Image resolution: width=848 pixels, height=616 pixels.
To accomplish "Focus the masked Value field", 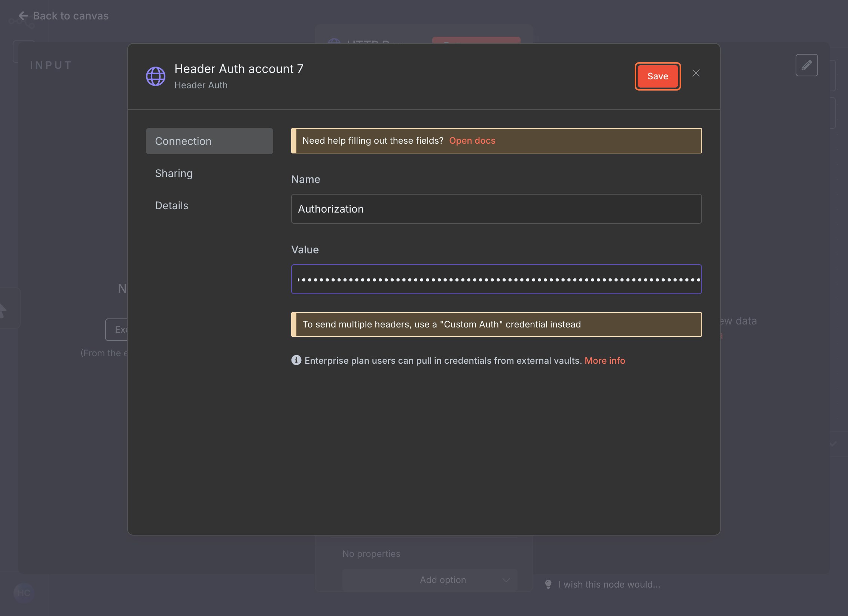I will pyautogui.click(x=496, y=279).
